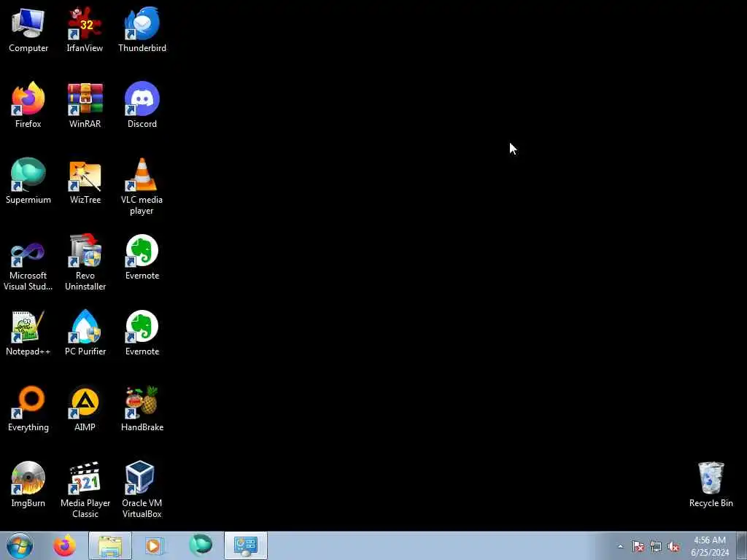Open the Windows Start menu orb
Viewport: 747px width, 560px height.
click(x=20, y=545)
